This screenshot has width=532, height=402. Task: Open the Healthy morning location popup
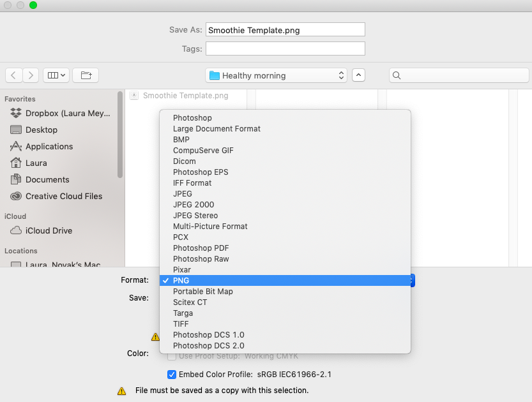(x=276, y=75)
